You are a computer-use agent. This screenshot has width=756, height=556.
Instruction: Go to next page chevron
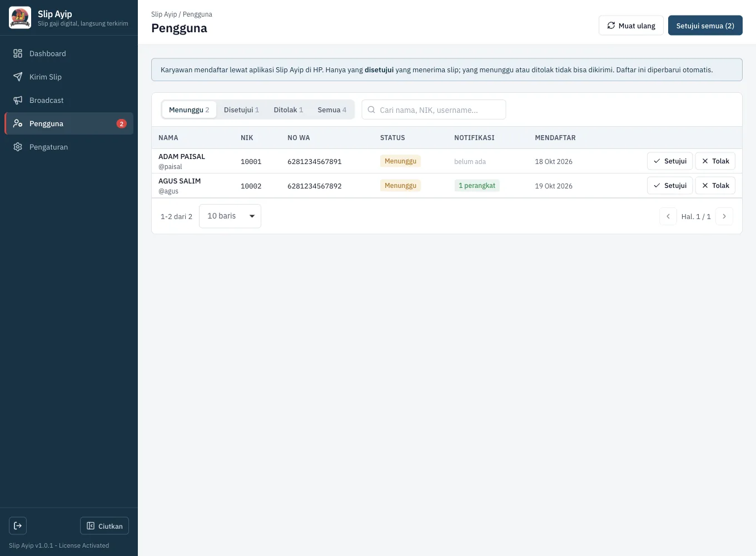[724, 216]
